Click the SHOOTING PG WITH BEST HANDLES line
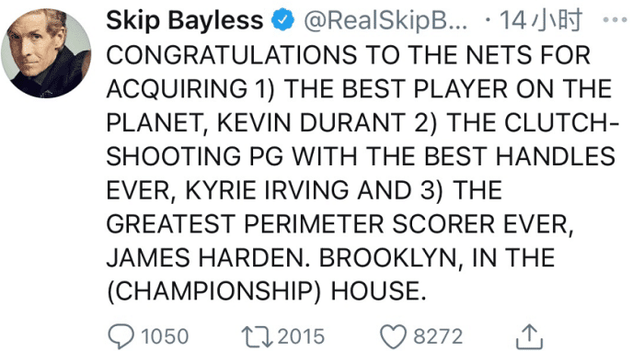 click(x=361, y=156)
